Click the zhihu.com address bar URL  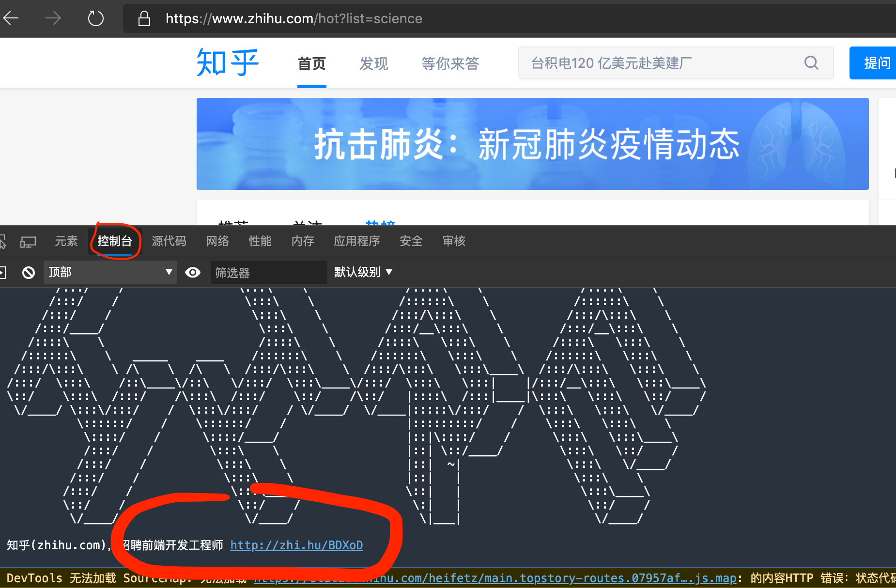pos(294,18)
